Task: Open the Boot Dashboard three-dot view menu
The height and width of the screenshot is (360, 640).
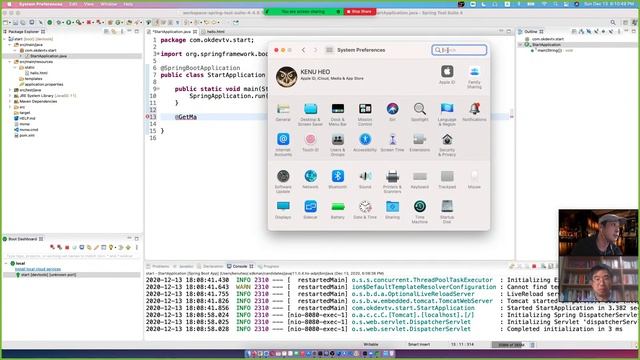Action: [137, 247]
